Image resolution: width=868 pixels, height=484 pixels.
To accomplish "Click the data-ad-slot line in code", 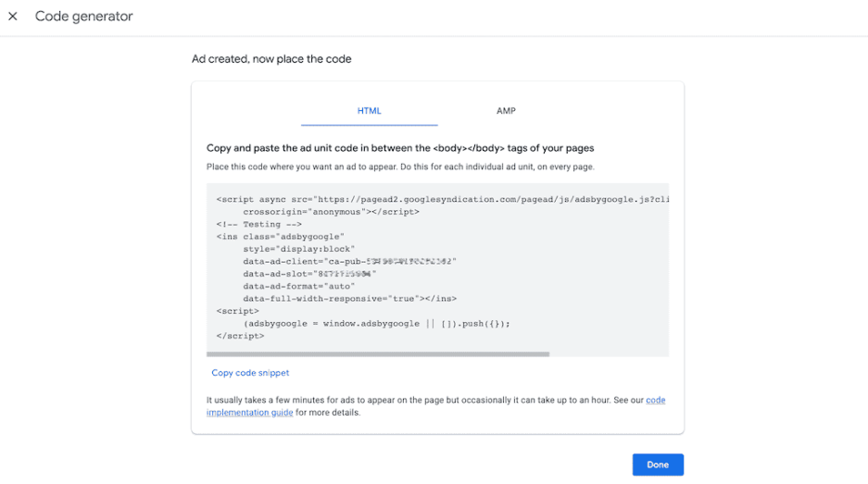I will [309, 274].
